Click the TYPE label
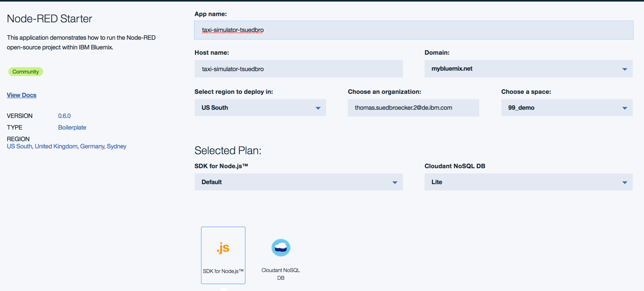The height and width of the screenshot is (291, 644). pyautogui.click(x=14, y=128)
